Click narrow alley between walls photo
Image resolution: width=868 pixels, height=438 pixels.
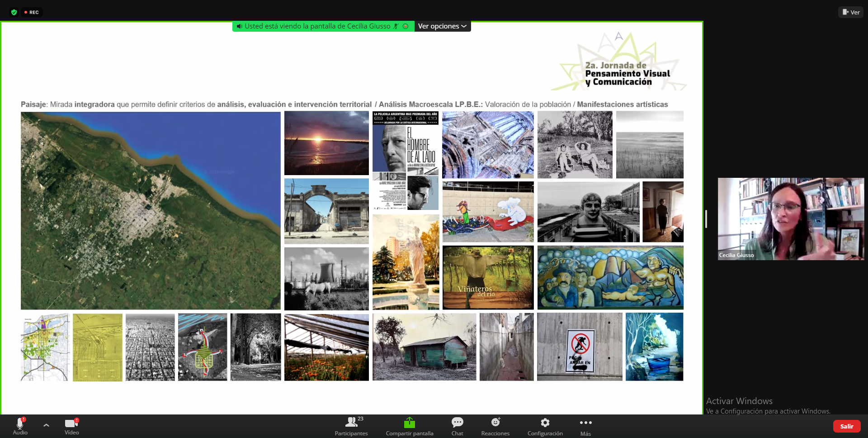507,347
